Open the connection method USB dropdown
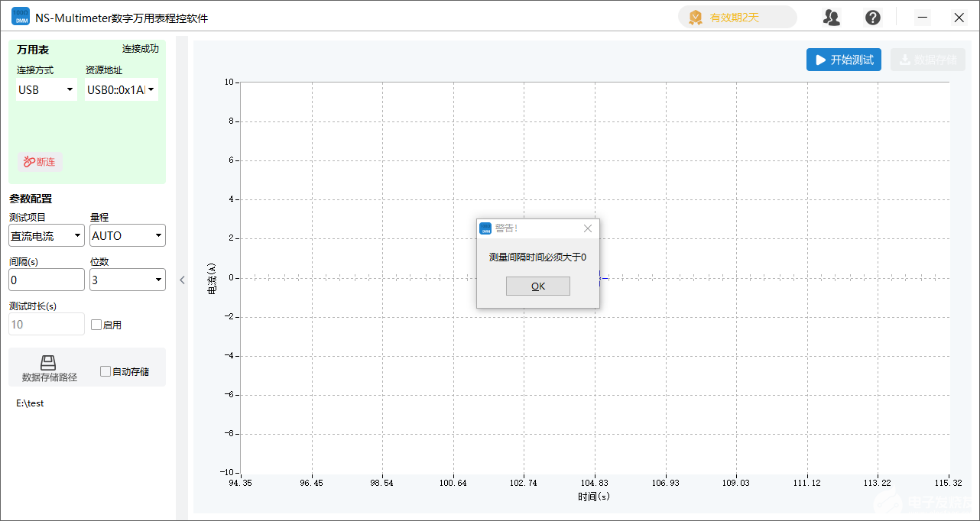980x521 pixels. click(x=47, y=90)
